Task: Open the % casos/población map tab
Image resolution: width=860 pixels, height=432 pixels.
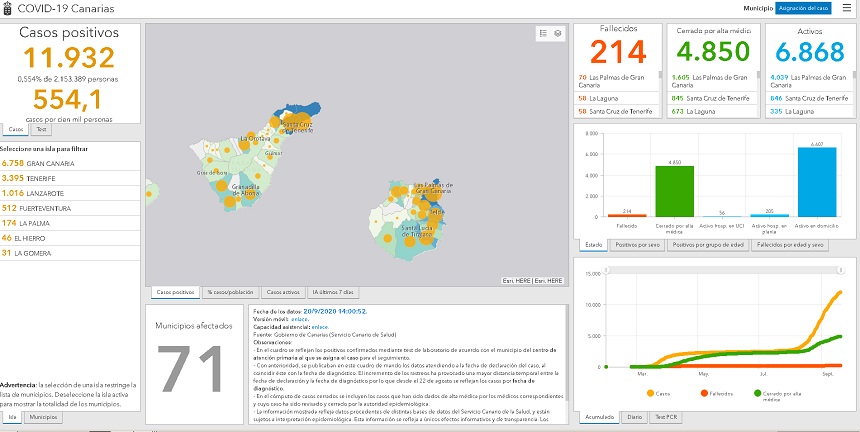Action: click(x=228, y=292)
